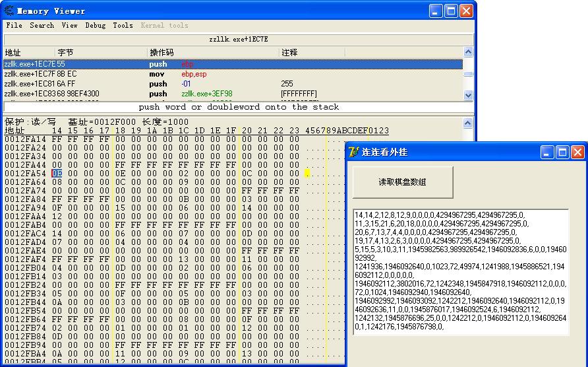This screenshot has height=367, width=588.
Task: Click the 连连看外挂 window icon
Action: click(353, 152)
